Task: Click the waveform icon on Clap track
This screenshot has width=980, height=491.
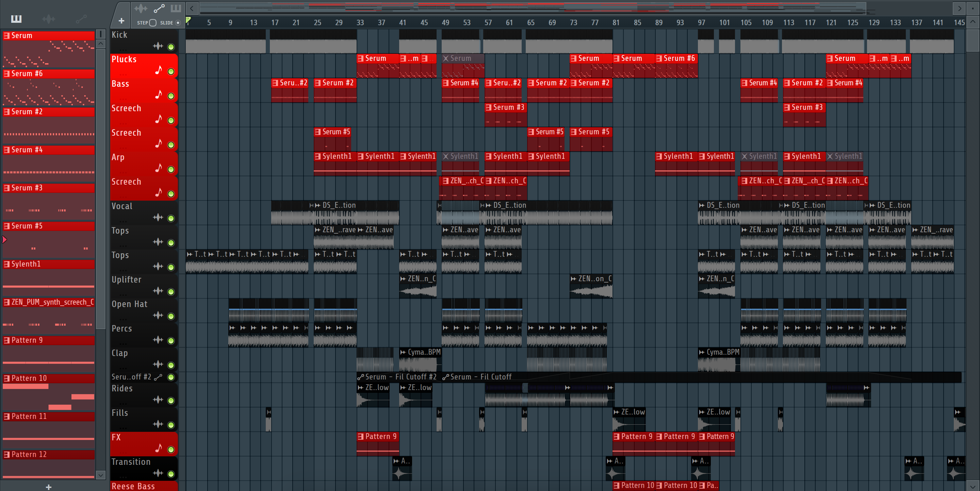Action: click(158, 365)
